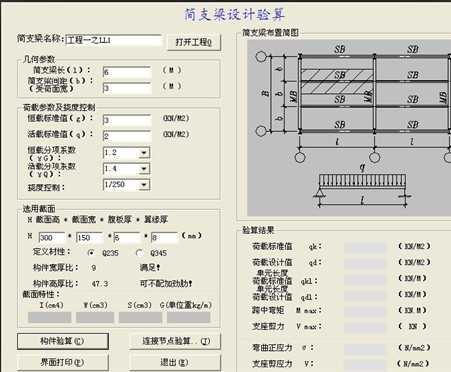
Task: Click the 界面打印 button
Action: pyautogui.click(x=63, y=362)
